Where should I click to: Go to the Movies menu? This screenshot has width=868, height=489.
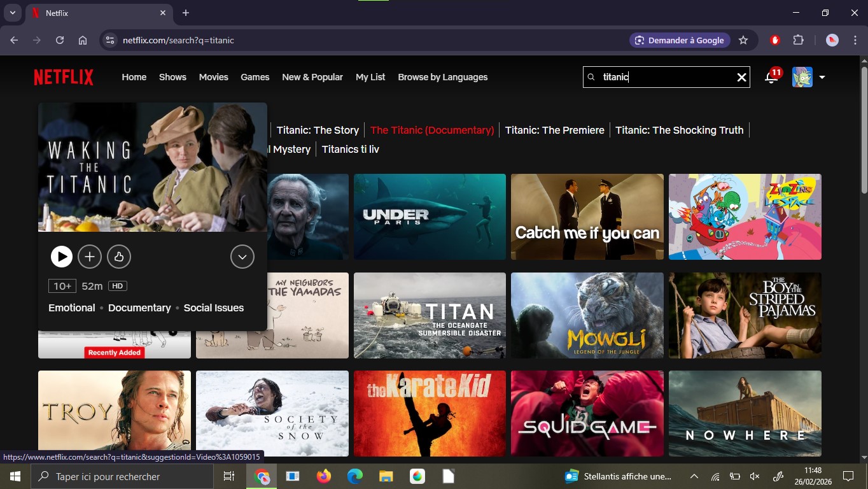point(213,77)
